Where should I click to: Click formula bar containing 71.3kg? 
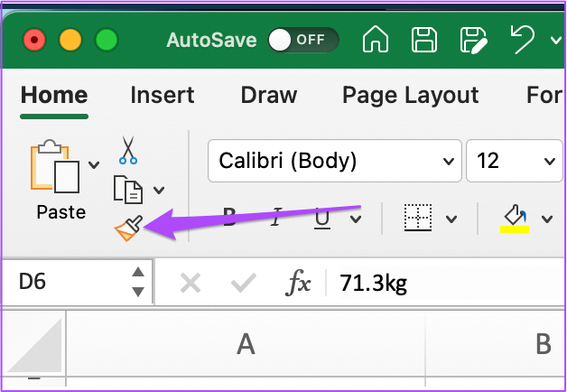pos(445,283)
